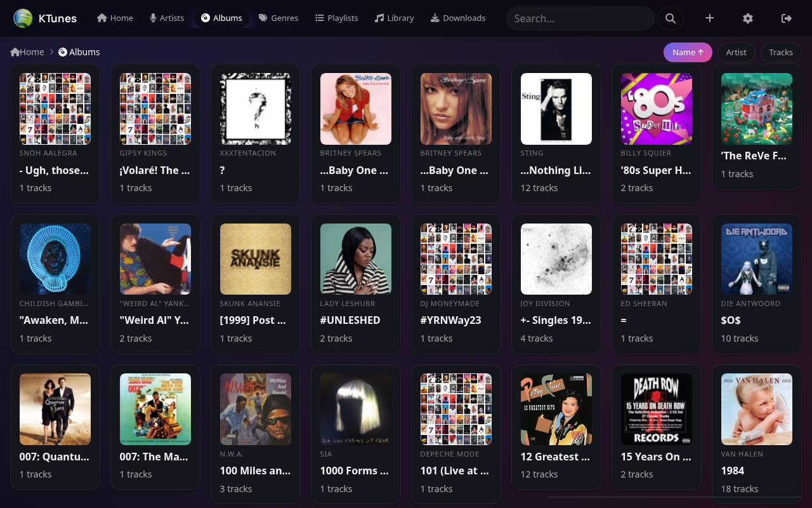Screen dimensions: 812x508
Task: Click the plus add icon
Action: point(709,18)
